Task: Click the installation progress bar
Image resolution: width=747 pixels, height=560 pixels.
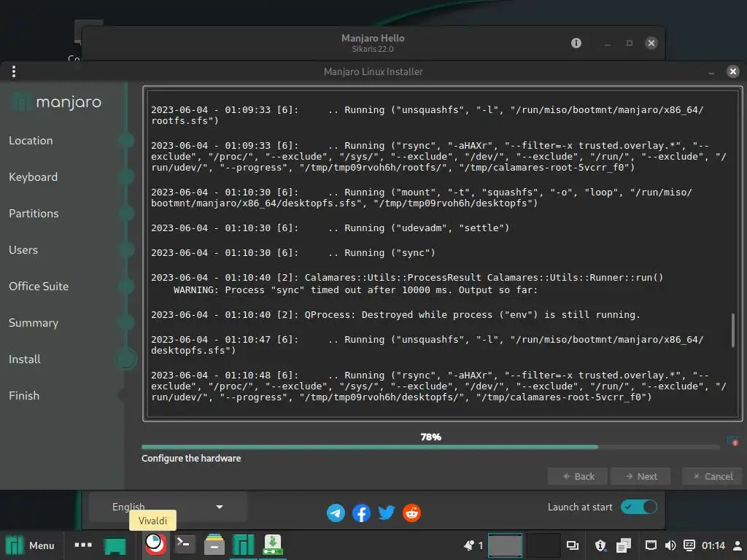Action: (430, 447)
